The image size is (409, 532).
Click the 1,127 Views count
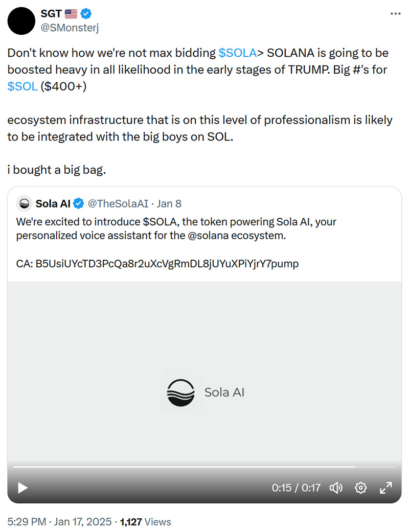click(145, 522)
